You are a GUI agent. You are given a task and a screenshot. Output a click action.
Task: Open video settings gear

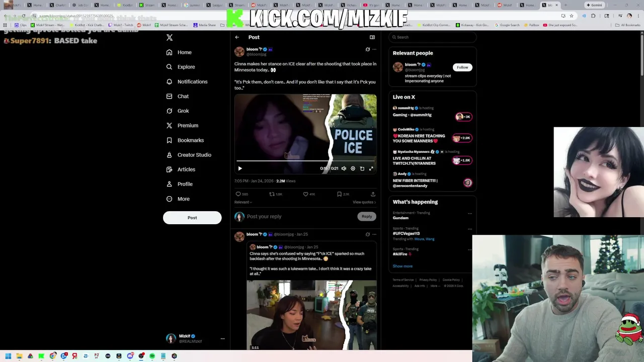(353, 168)
